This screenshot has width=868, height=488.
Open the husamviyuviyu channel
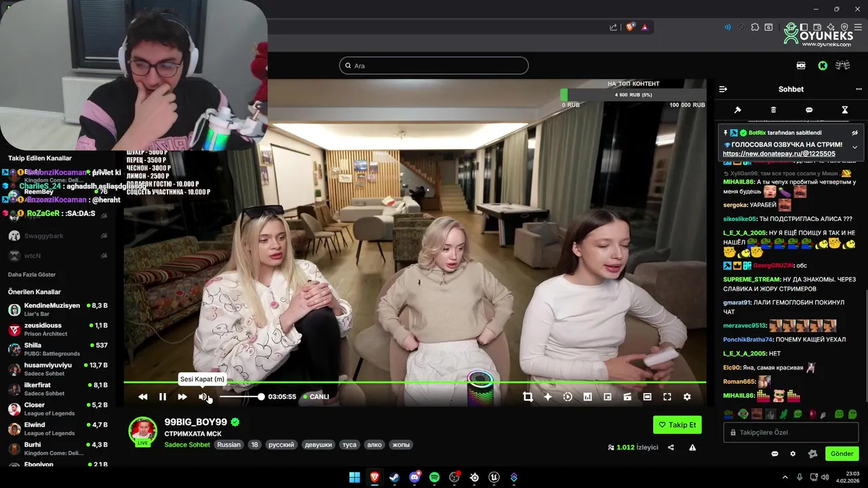(x=58, y=369)
